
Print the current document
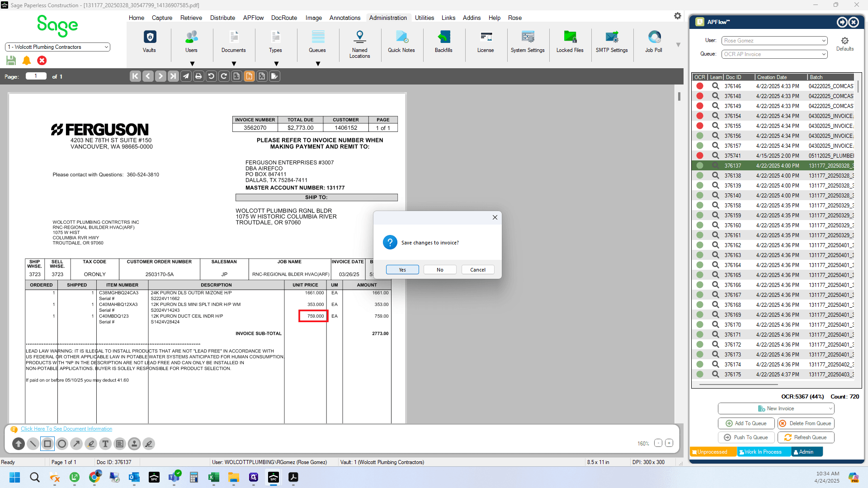click(x=198, y=76)
